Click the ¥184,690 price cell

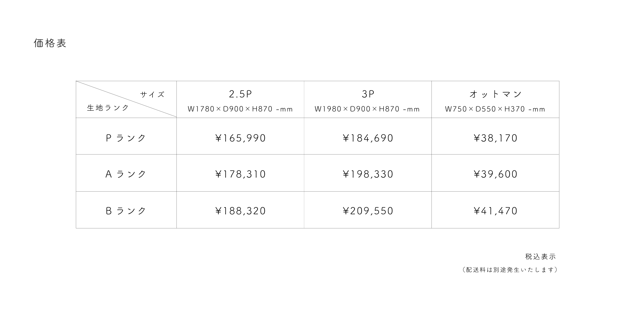click(x=368, y=138)
